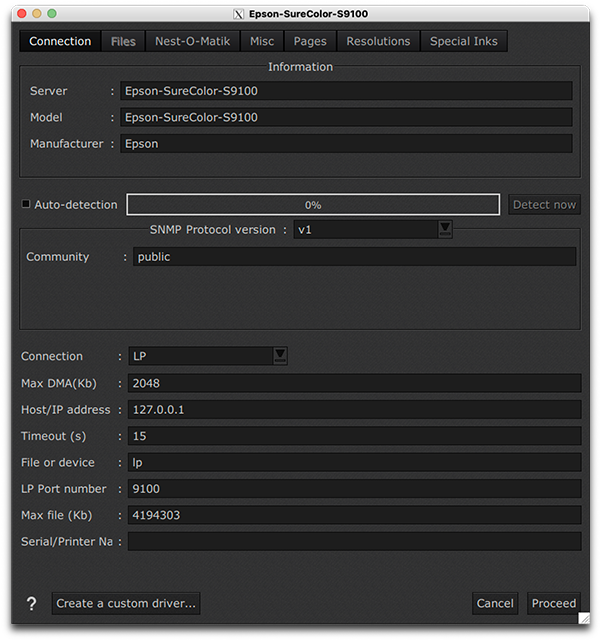
Task: Click the Model input field
Action: (346, 117)
